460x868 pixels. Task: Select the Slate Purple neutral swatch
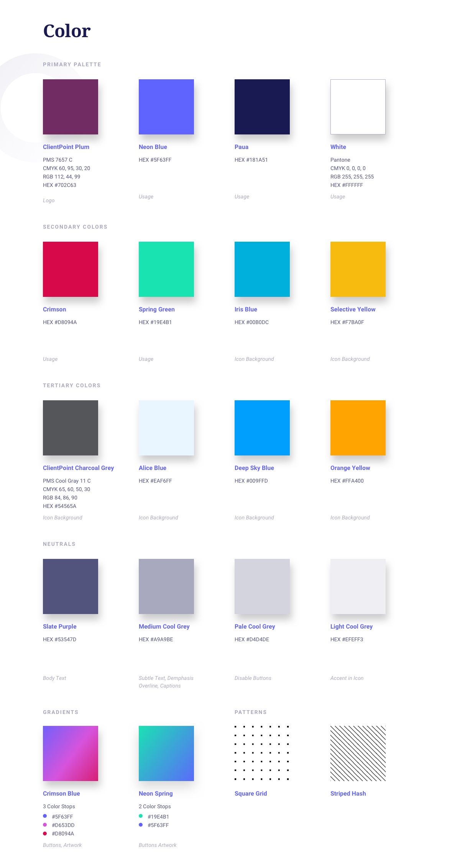tap(71, 586)
